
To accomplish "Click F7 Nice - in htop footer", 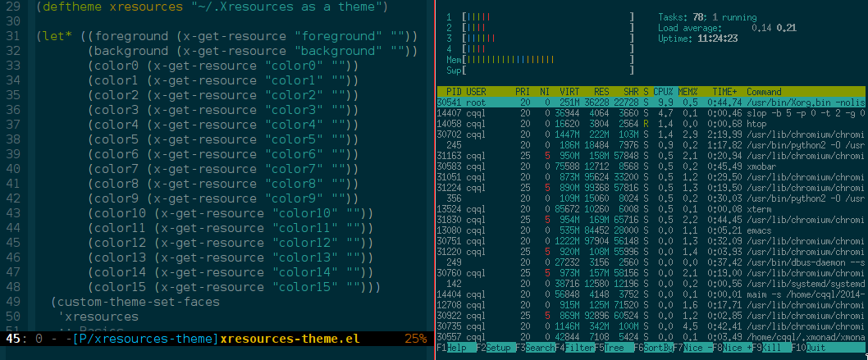I will pos(692,347).
